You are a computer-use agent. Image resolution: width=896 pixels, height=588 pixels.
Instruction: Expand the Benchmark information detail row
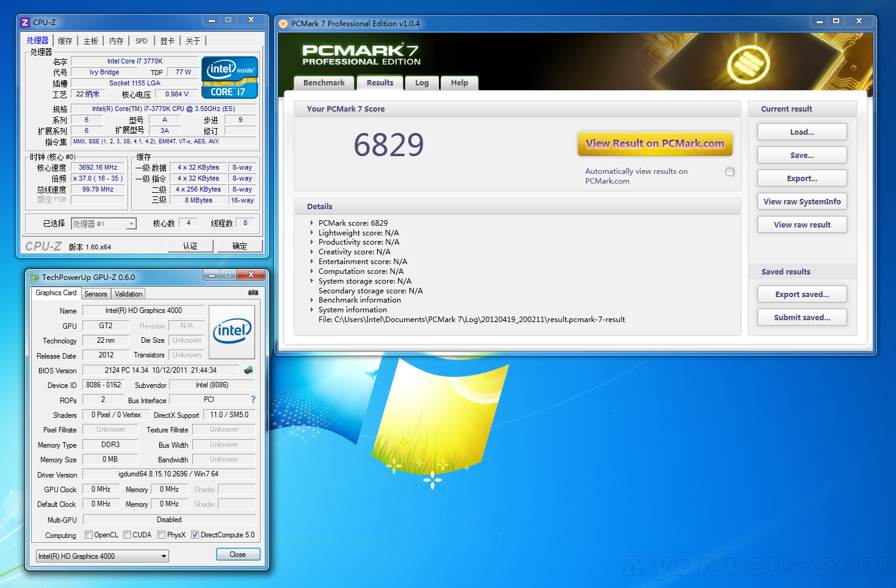click(x=312, y=300)
